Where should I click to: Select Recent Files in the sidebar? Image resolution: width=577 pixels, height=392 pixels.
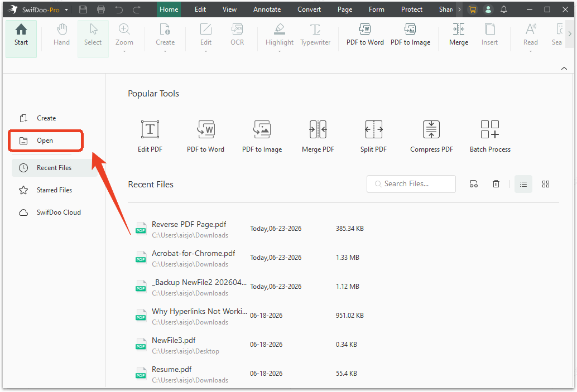[55, 168]
